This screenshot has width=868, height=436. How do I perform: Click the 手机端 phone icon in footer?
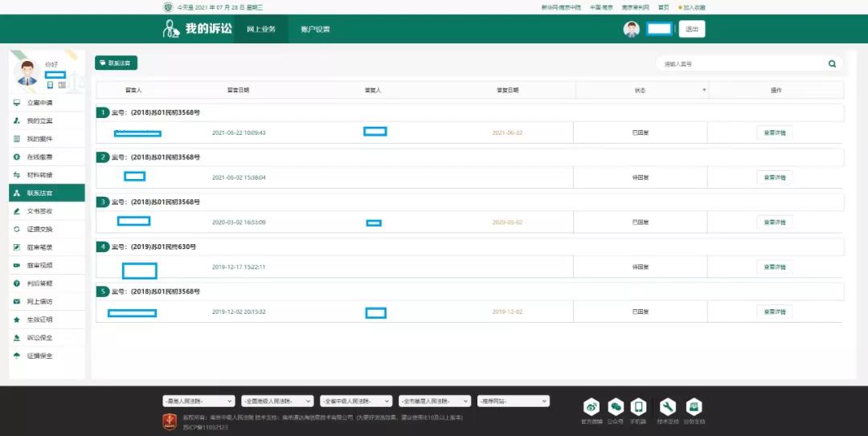(638, 408)
